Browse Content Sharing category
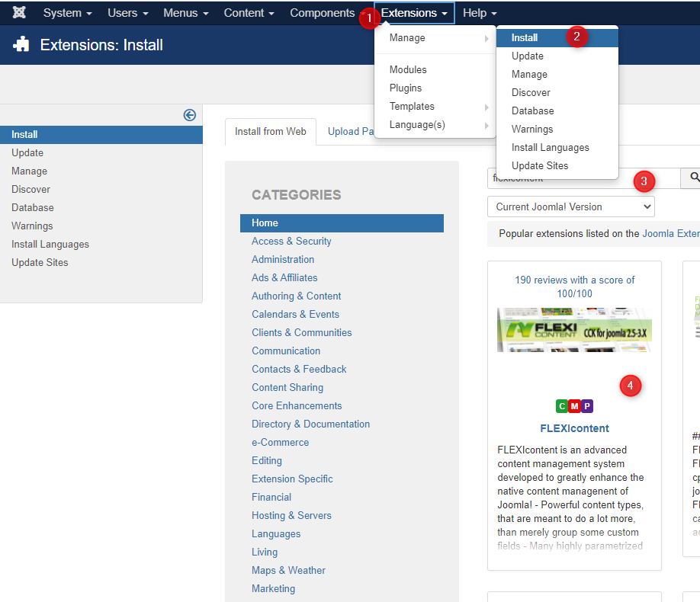Image resolution: width=700 pixels, height=602 pixels. (287, 388)
